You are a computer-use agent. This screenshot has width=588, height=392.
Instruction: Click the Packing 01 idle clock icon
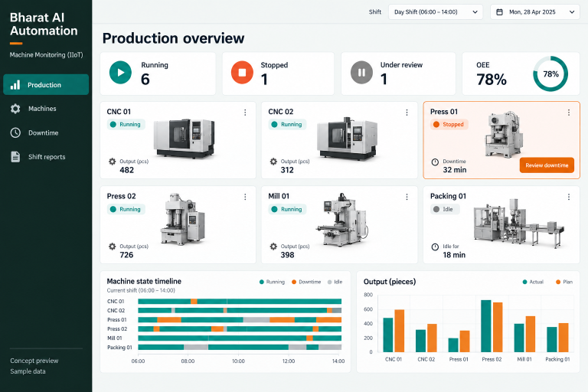tap(435, 247)
